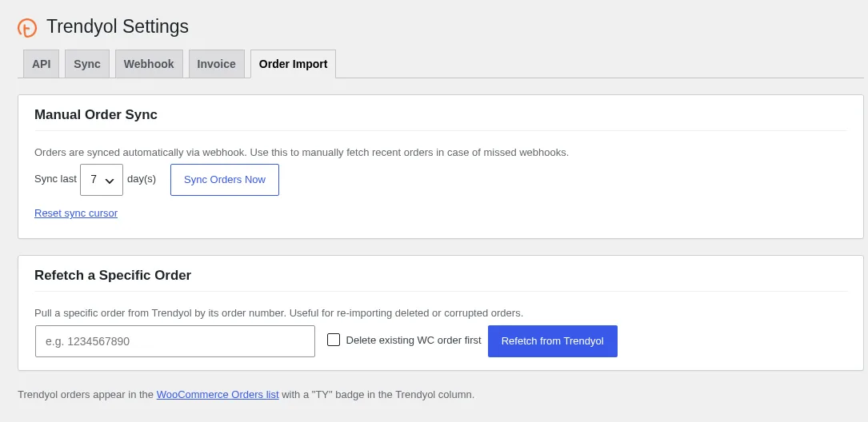Viewport: 868px width, 422px height.
Task: Click the Order Import tab
Action: 293,64
